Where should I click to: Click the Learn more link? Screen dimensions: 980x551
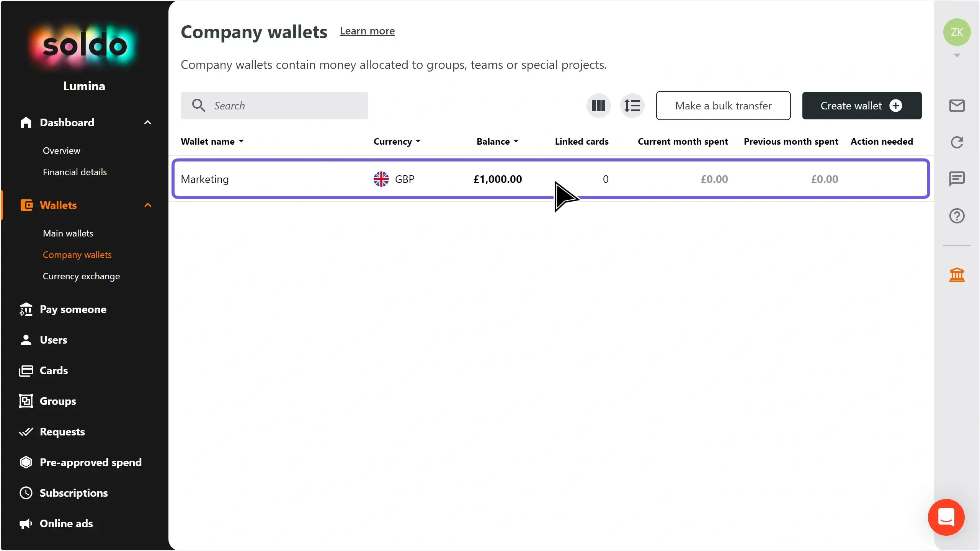(367, 31)
